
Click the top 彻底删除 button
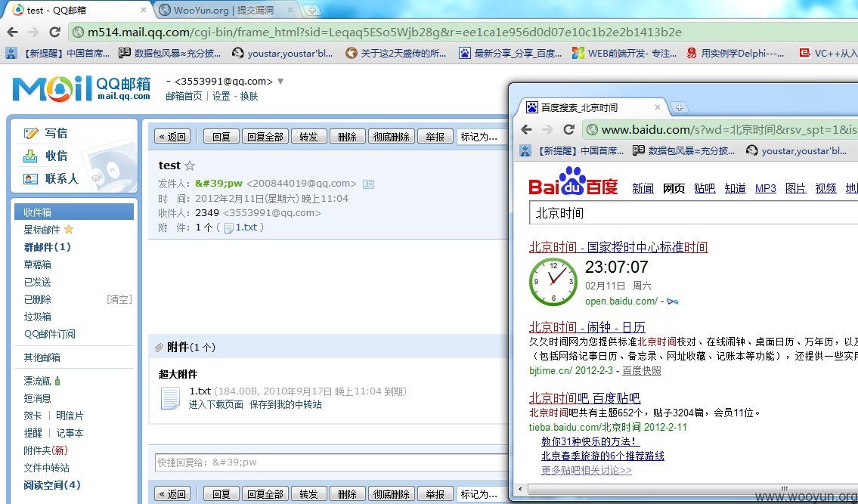click(392, 137)
